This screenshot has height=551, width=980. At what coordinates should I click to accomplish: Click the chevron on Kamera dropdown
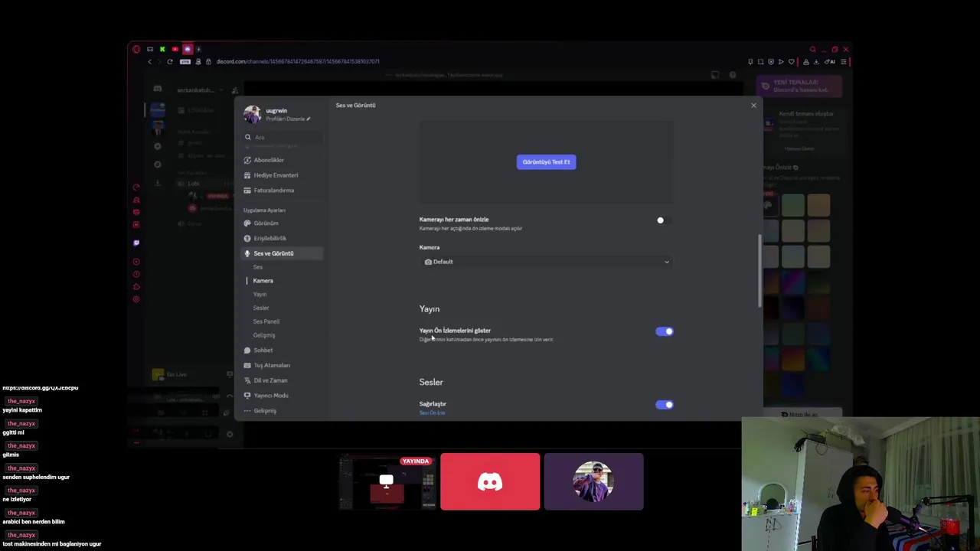666,262
